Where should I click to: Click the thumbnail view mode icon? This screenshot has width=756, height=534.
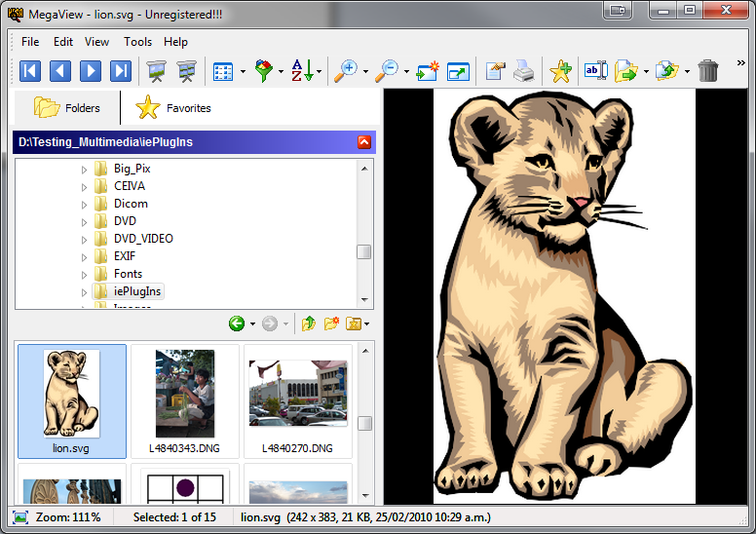[x=223, y=71]
